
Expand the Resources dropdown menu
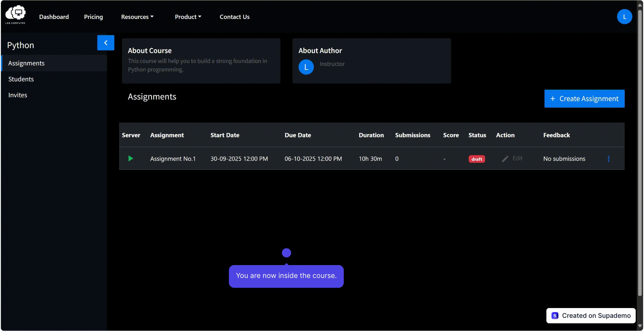pyautogui.click(x=137, y=17)
